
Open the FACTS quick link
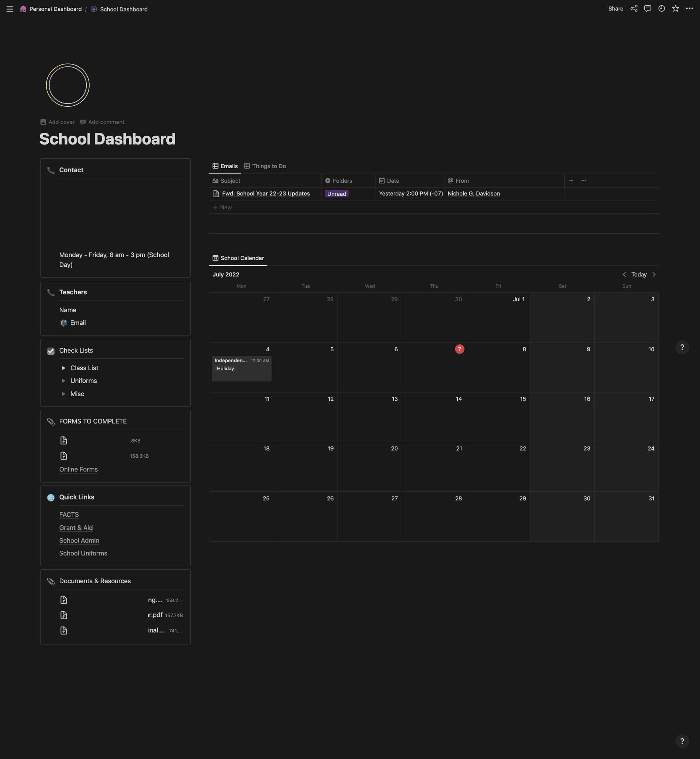pyautogui.click(x=69, y=515)
